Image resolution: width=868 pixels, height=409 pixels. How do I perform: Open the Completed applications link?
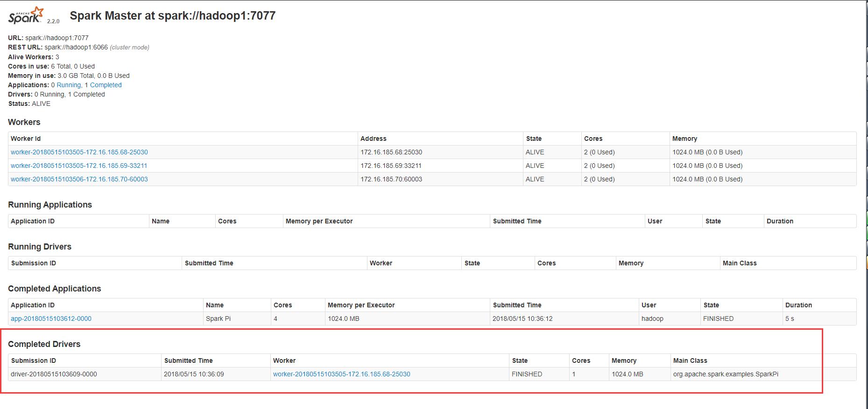[106, 85]
